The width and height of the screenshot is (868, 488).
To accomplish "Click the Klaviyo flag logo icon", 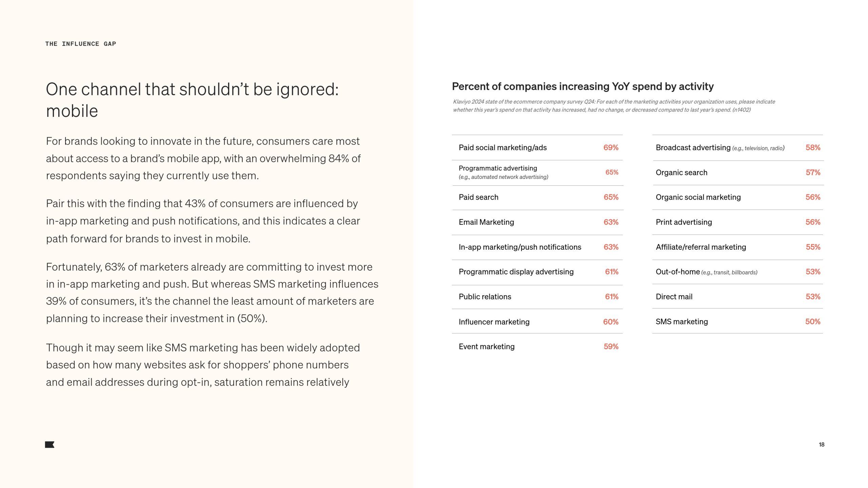I will (x=50, y=445).
